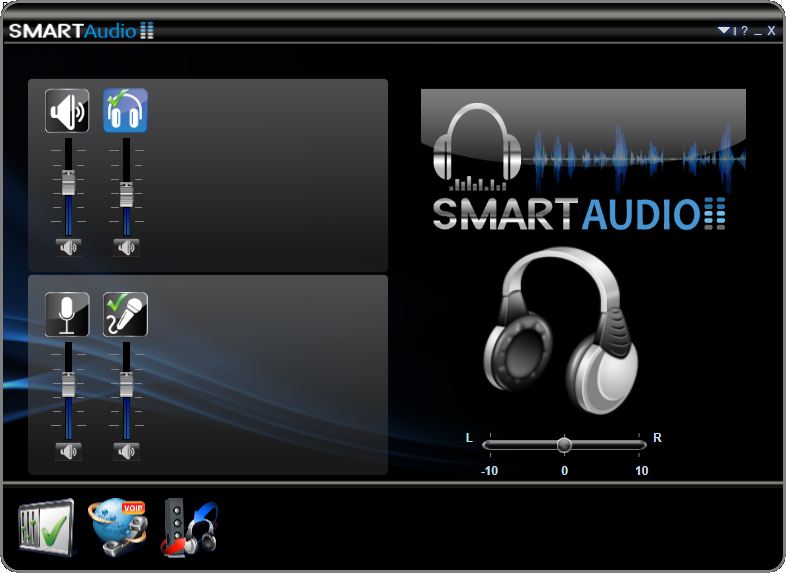This screenshot has width=786, height=573.
Task: Open the volume mixer page icon
Action: coord(46,527)
